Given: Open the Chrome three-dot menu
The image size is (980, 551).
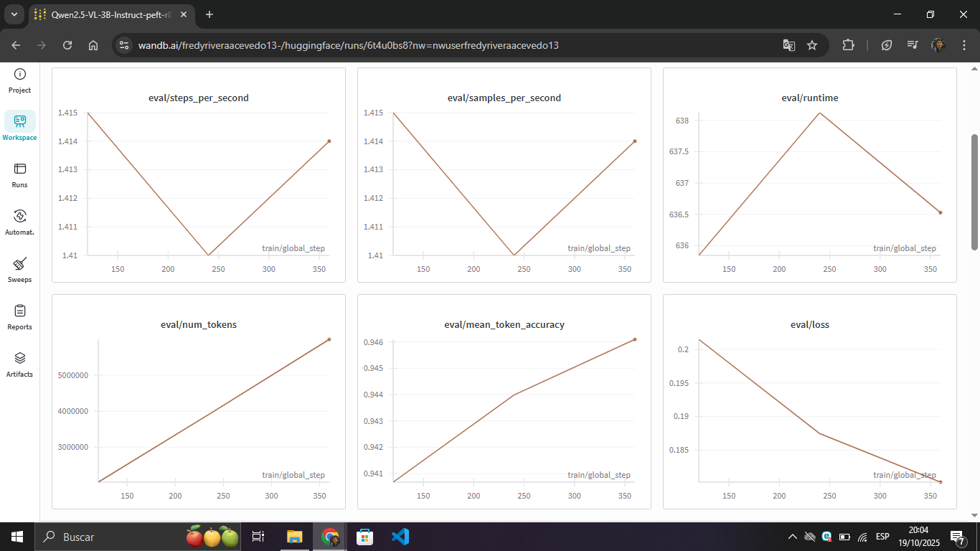Looking at the screenshot, I should 964,44.
